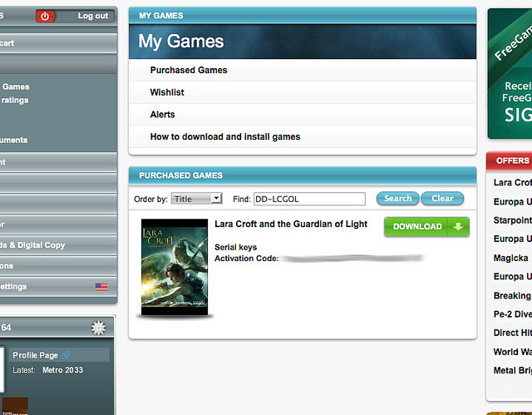Open the Profile Page external link icon

66,355
